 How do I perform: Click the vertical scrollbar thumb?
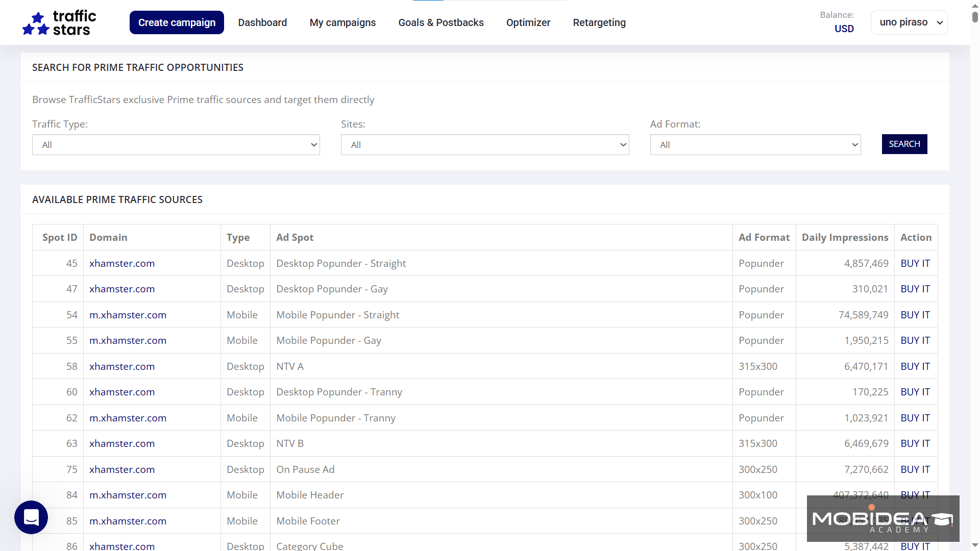[x=974, y=17]
